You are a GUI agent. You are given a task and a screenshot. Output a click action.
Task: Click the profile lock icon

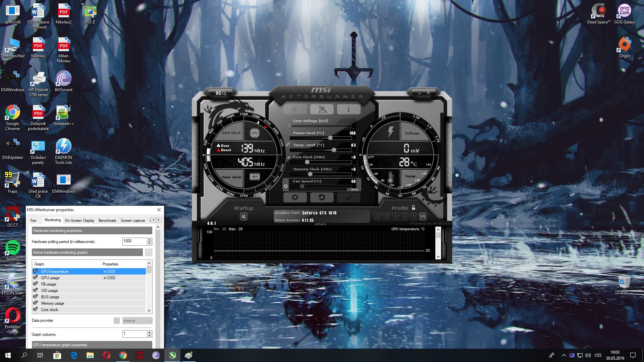(x=414, y=208)
